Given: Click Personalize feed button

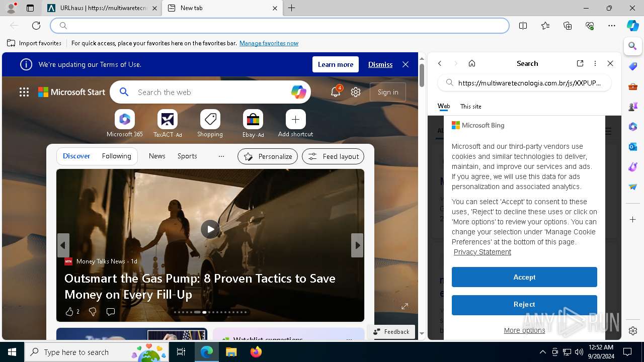Looking at the screenshot, I should tap(268, 156).
